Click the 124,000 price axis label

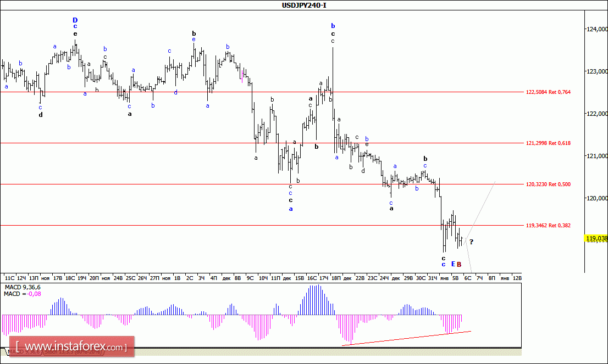tap(597, 29)
